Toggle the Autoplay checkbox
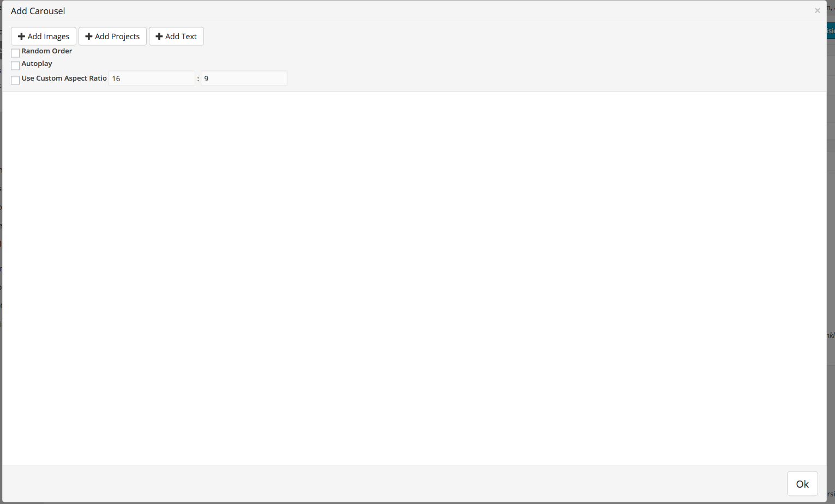835x504 pixels. pyautogui.click(x=15, y=65)
